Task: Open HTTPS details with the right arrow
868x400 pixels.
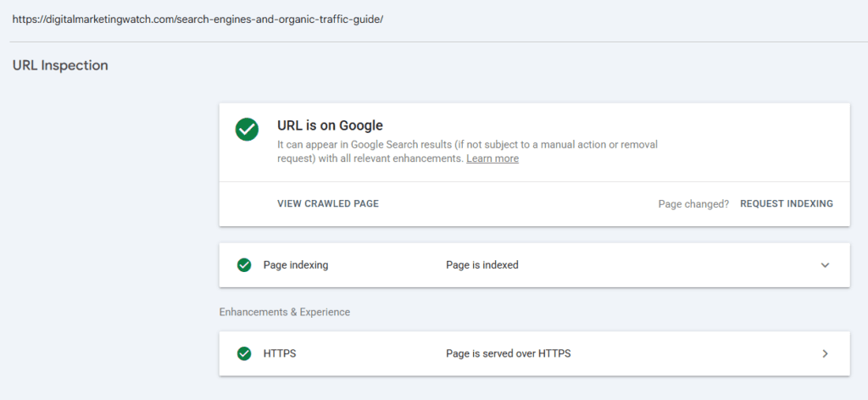Action: pos(825,353)
